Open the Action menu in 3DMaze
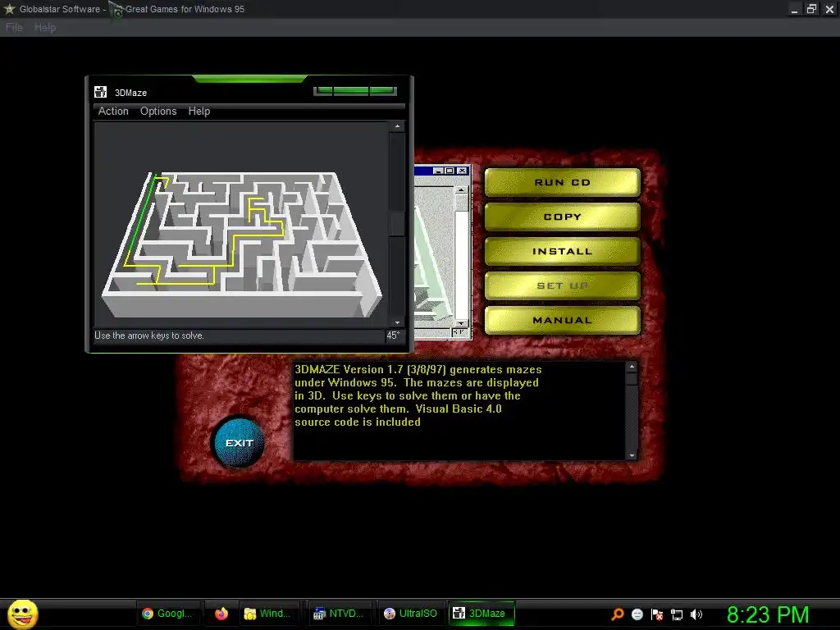 click(113, 111)
